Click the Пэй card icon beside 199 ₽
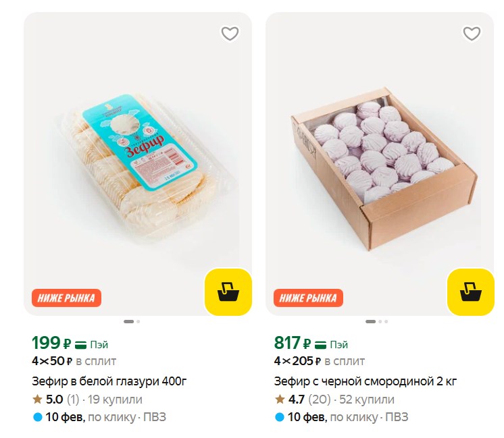Viewport: 504px width, 438px height. pos(81,344)
